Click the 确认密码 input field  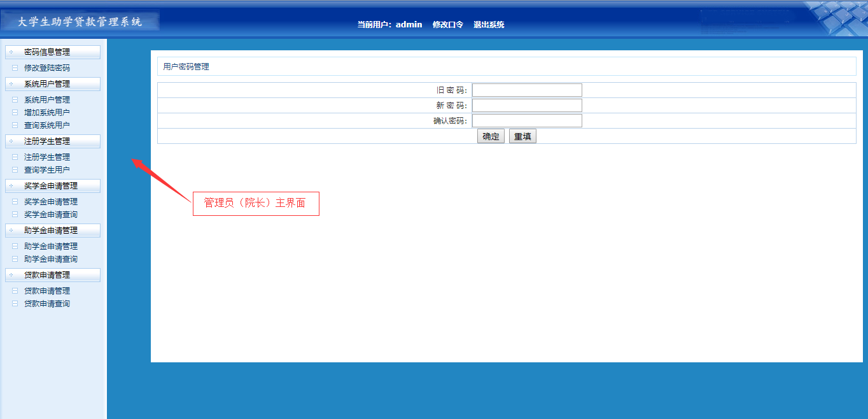point(527,121)
